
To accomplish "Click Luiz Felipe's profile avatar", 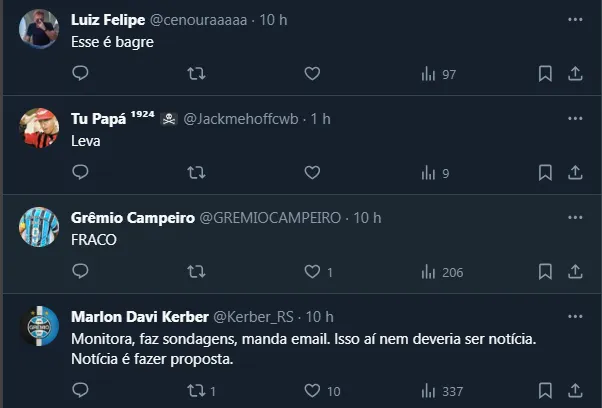I will [x=38, y=30].
